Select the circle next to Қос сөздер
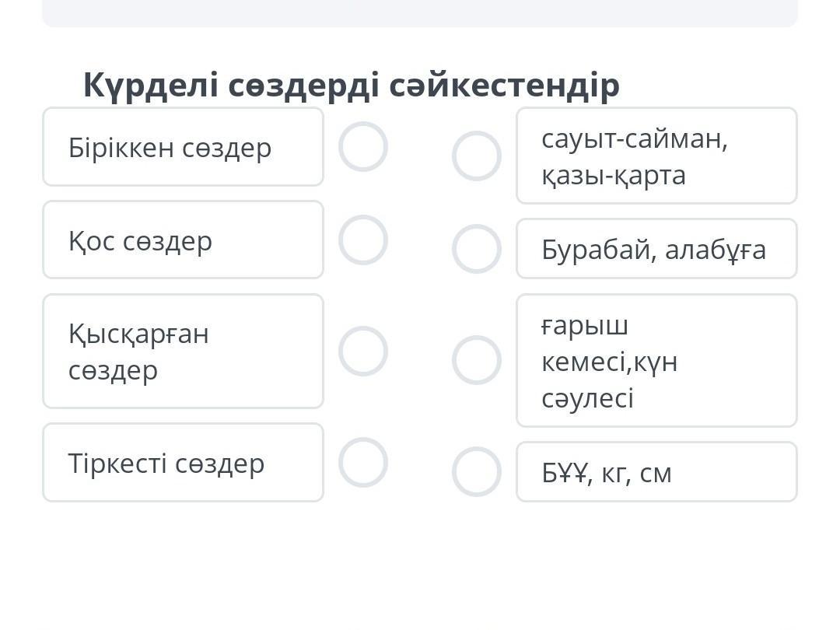The image size is (840, 630). coord(363,240)
